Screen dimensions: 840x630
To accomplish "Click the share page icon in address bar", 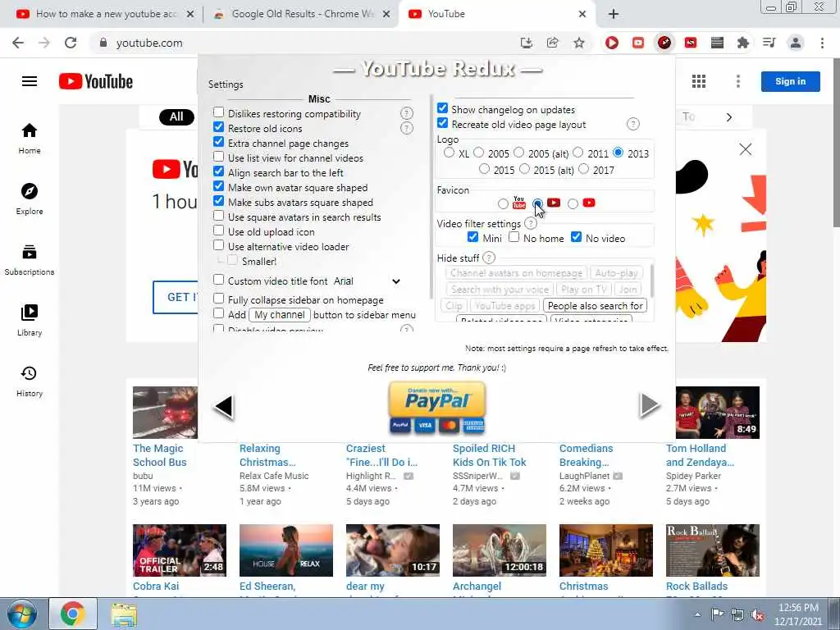I will coord(552,43).
